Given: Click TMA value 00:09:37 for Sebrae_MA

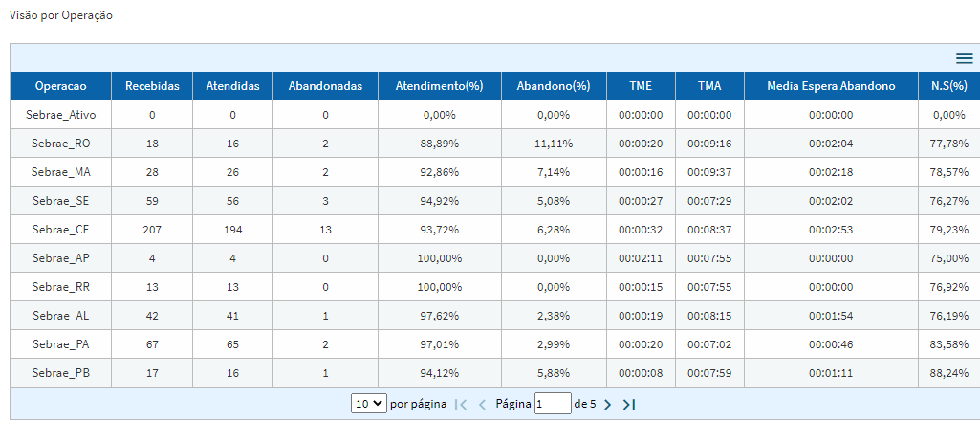Looking at the screenshot, I should pos(709,172).
